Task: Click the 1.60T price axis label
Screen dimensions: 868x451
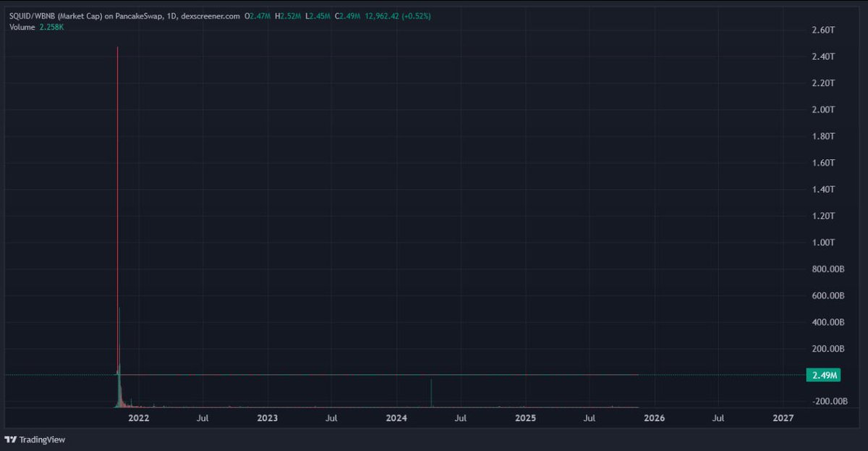Action: (x=823, y=163)
